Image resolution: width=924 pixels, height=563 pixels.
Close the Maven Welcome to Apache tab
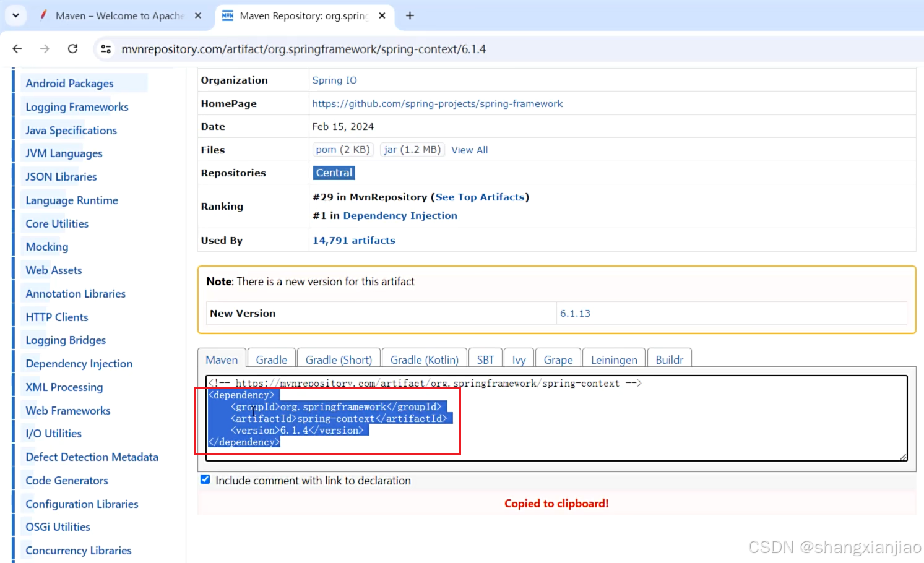click(x=198, y=15)
